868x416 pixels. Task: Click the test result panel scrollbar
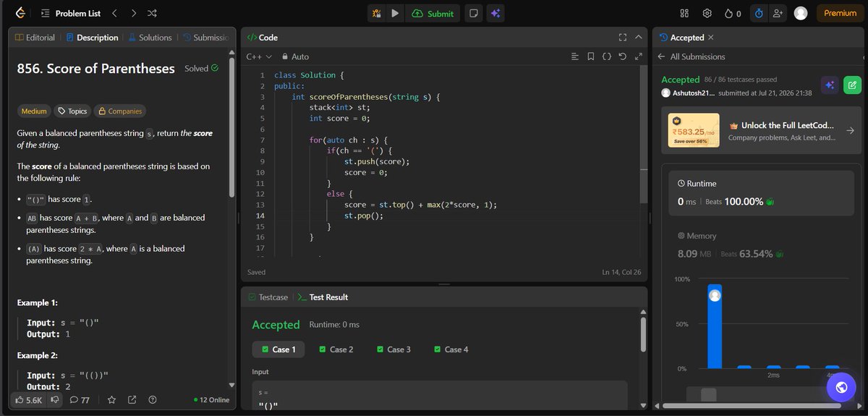coord(643,334)
